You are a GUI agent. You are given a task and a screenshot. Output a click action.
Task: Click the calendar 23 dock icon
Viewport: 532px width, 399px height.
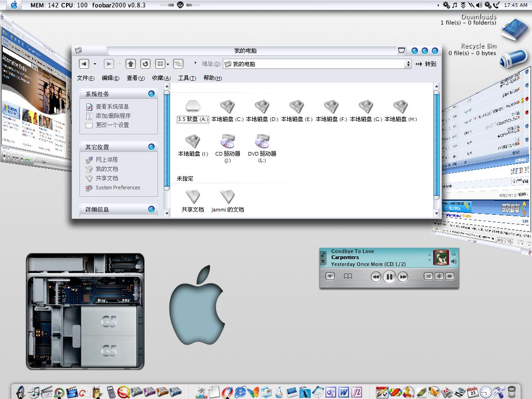[x=472, y=392]
